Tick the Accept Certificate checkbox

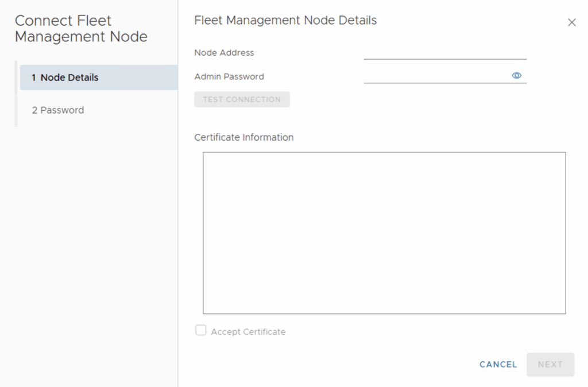(200, 331)
